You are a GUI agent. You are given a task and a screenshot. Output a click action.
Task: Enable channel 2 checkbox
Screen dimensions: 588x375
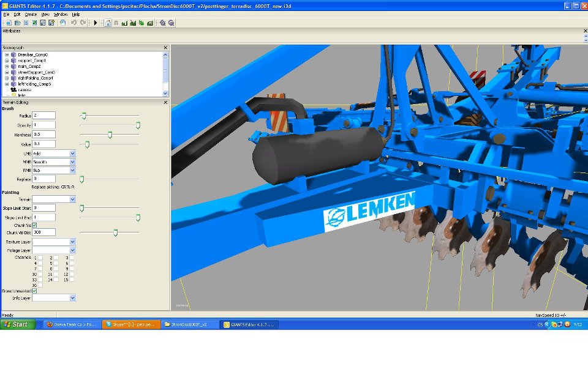56,258
